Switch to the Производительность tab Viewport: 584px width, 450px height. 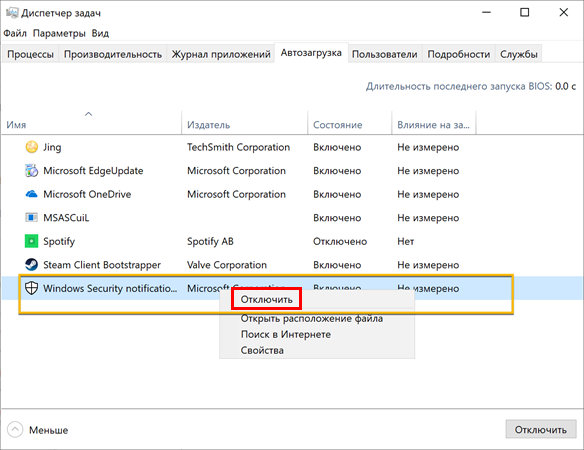[x=113, y=54]
